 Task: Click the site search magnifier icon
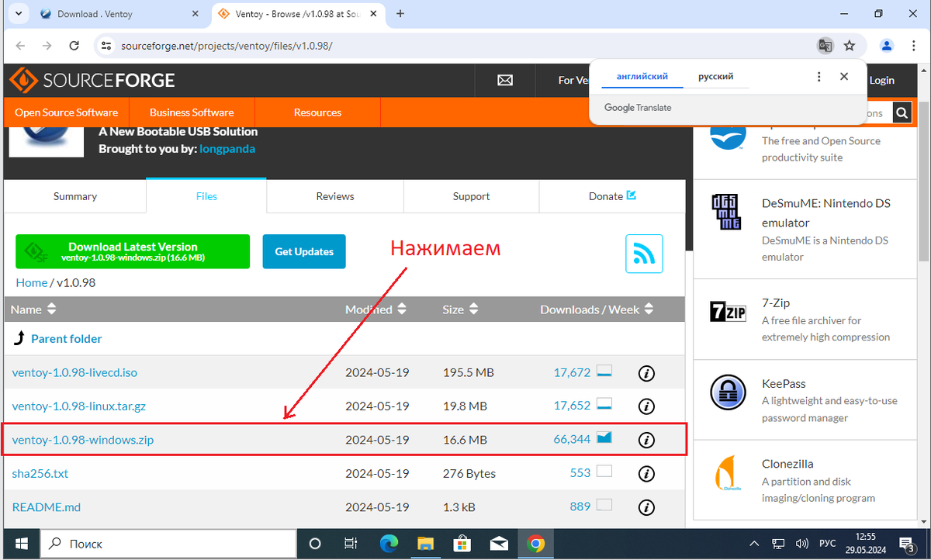902,112
